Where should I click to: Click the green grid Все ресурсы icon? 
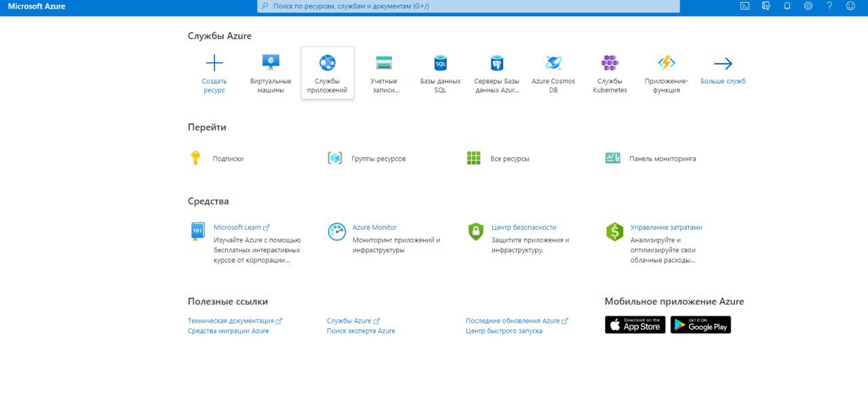473,158
